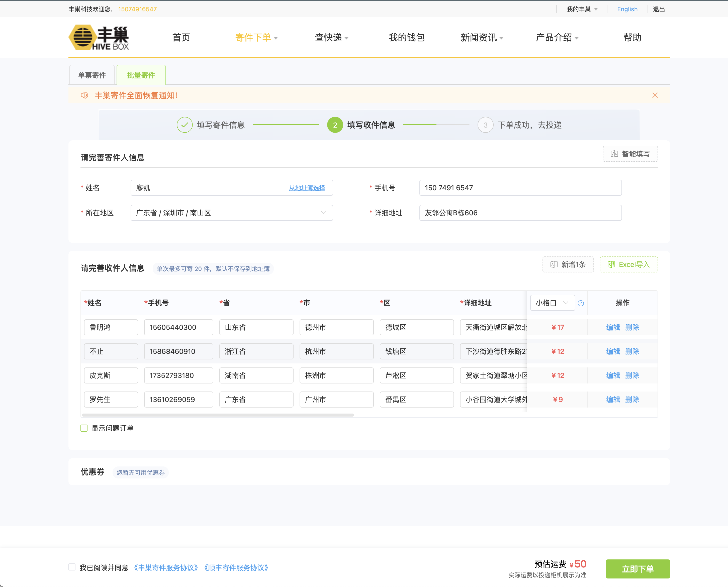The image size is (728, 587).
Task: Edit the 皮克斯 recipient row
Action: coord(613,375)
